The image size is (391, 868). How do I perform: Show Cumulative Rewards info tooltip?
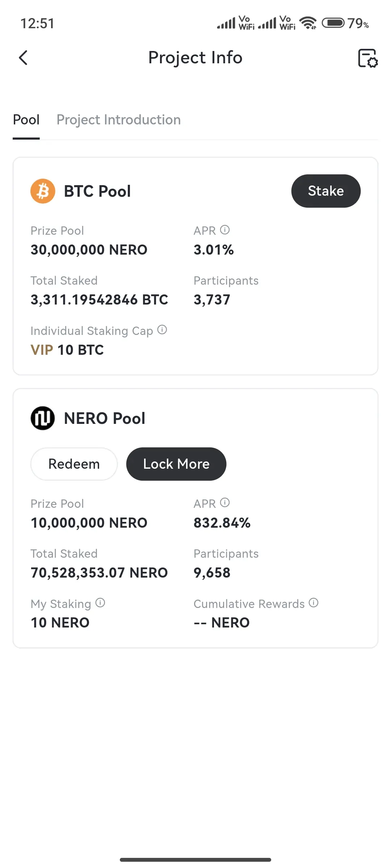point(314,603)
